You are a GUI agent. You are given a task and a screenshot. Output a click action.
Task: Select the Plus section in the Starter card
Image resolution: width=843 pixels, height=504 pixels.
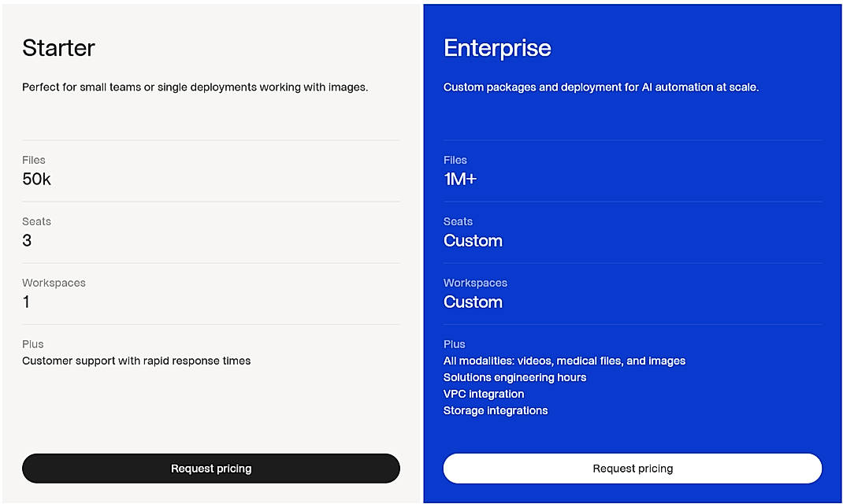33,344
